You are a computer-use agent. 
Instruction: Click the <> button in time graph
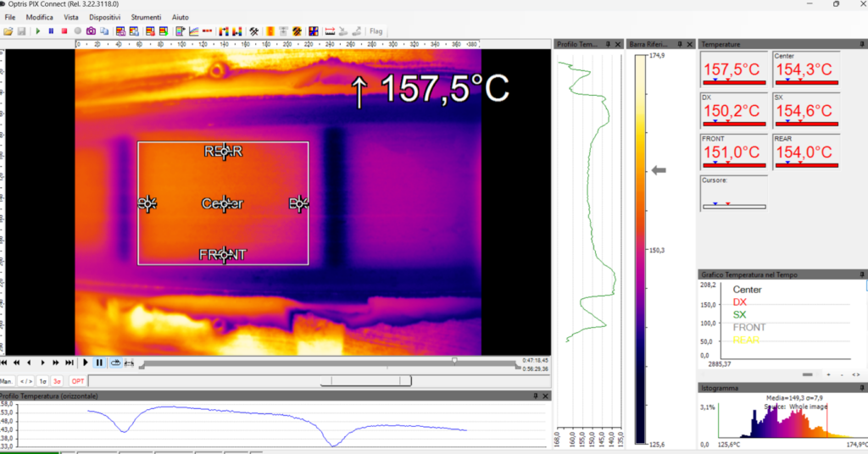coord(856,375)
